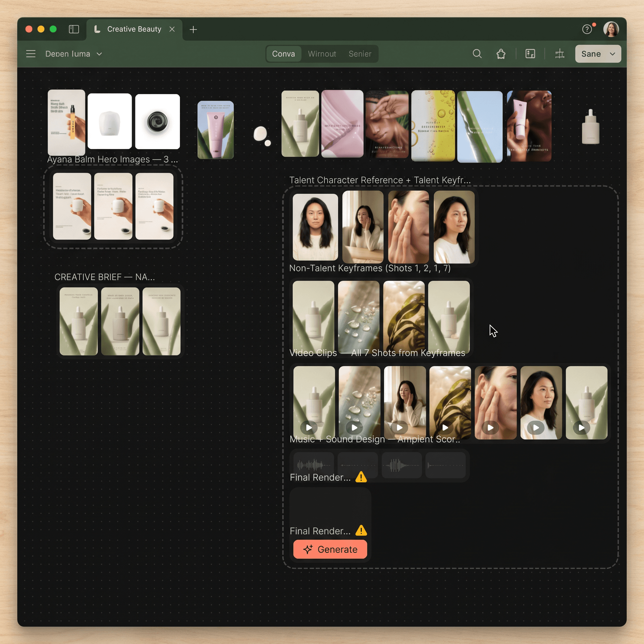644x644 pixels.
Task: Select middle hand-holding-jar layout card
Action: click(x=113, y=206)
